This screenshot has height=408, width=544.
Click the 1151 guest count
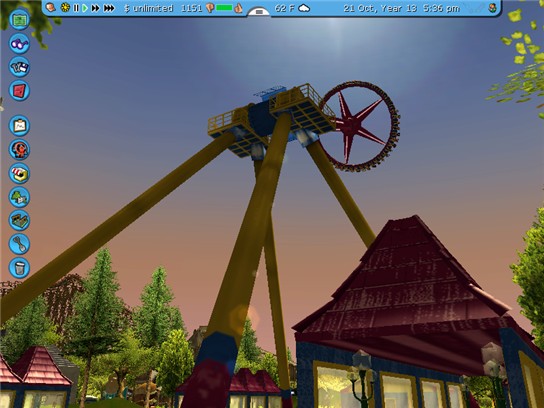coord(192,8)
